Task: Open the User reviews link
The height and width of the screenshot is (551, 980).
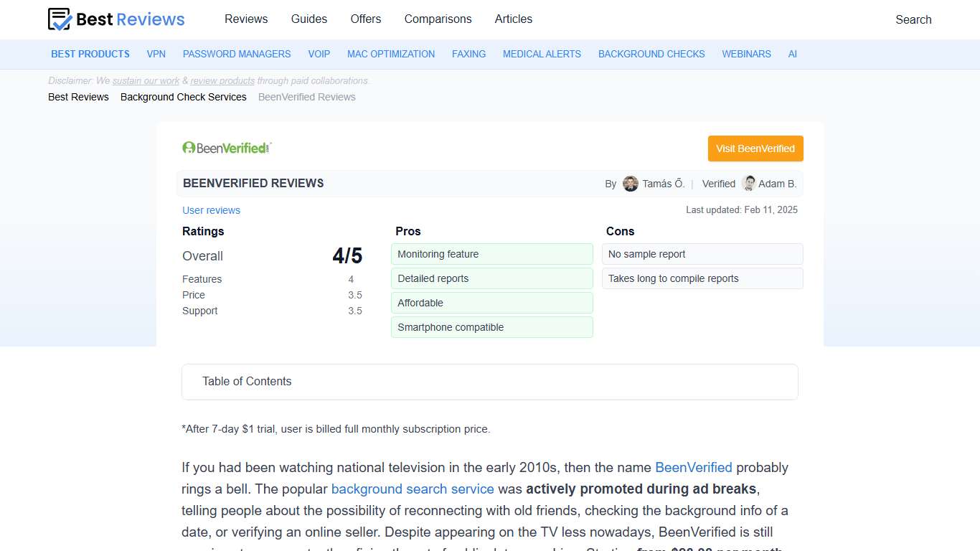Action: pyautogui.click(x=211, y=210)
